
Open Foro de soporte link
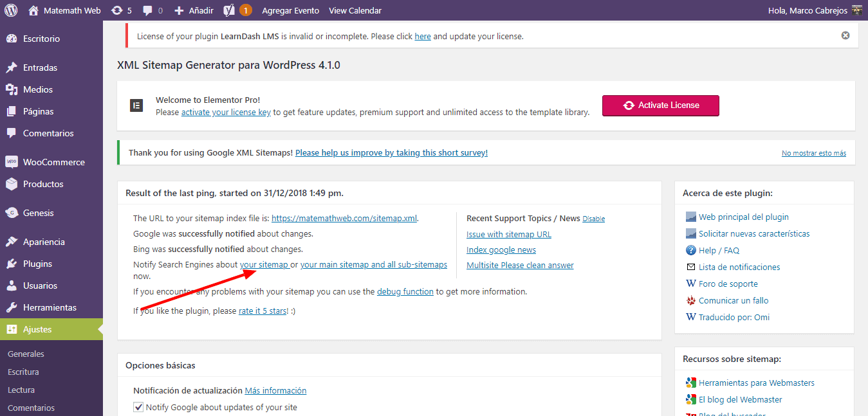[x=728, y=284]
